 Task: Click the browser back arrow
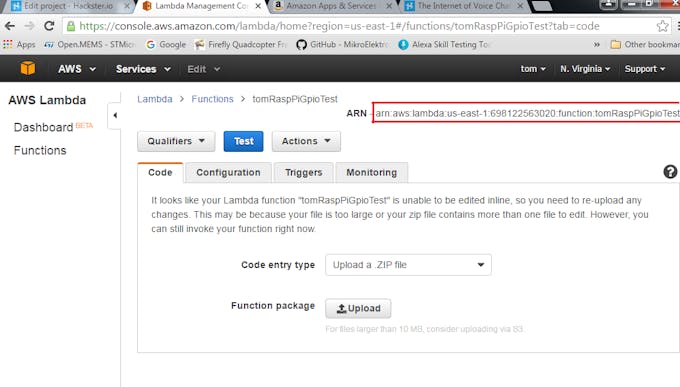click(10, 26)
